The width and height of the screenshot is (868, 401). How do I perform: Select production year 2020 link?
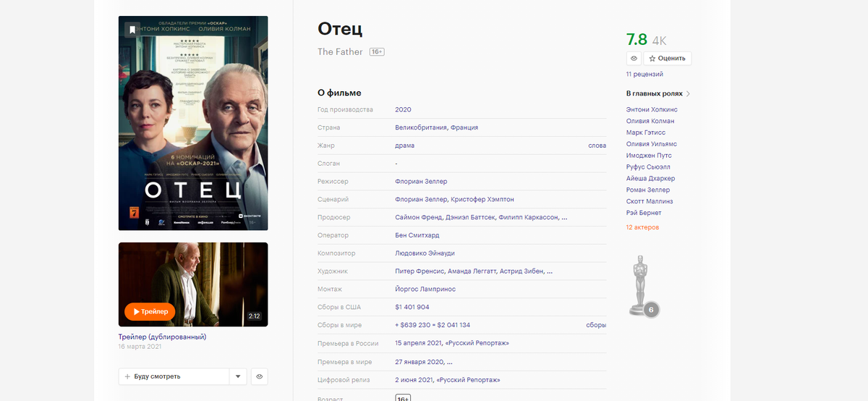click(x=403, y=109)
